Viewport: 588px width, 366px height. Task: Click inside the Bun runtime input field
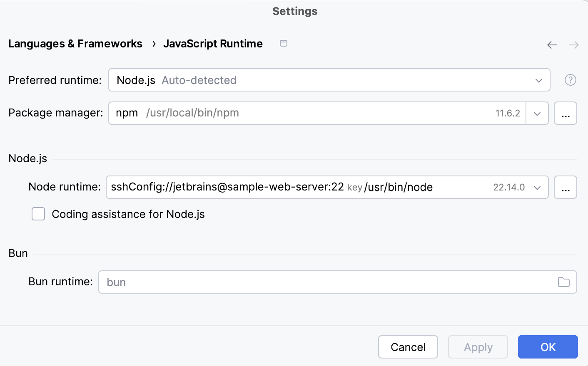point(292,282)
